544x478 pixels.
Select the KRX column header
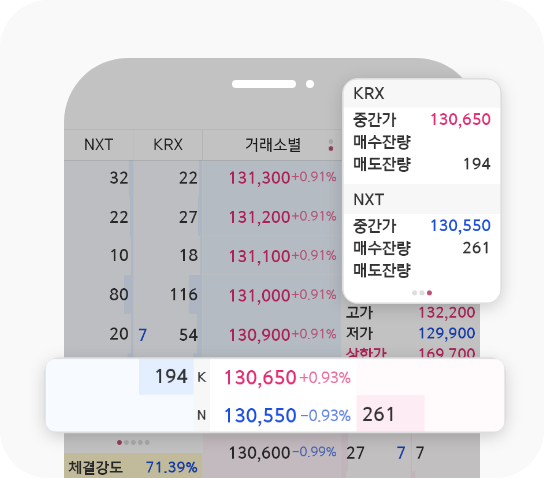[168, 145]
